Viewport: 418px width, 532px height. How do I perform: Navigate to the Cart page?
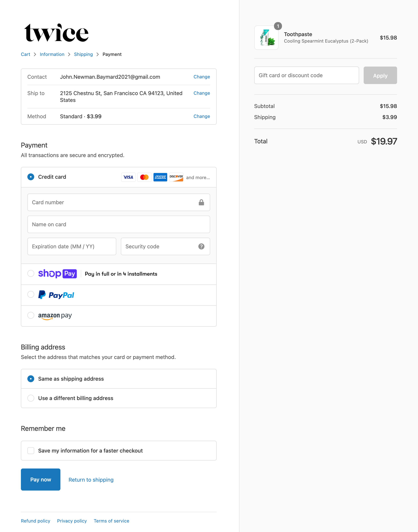click(25, 54)
